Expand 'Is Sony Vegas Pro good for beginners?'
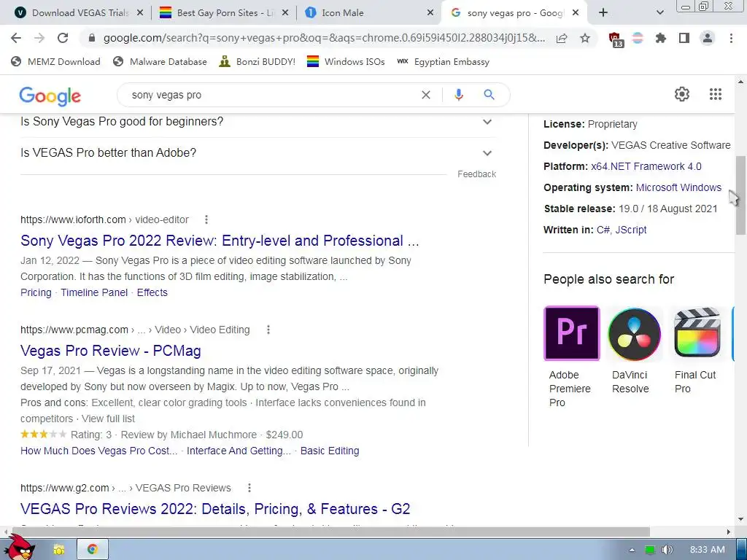The width and height of the screenshot is (747, 560). pos(258,122)
